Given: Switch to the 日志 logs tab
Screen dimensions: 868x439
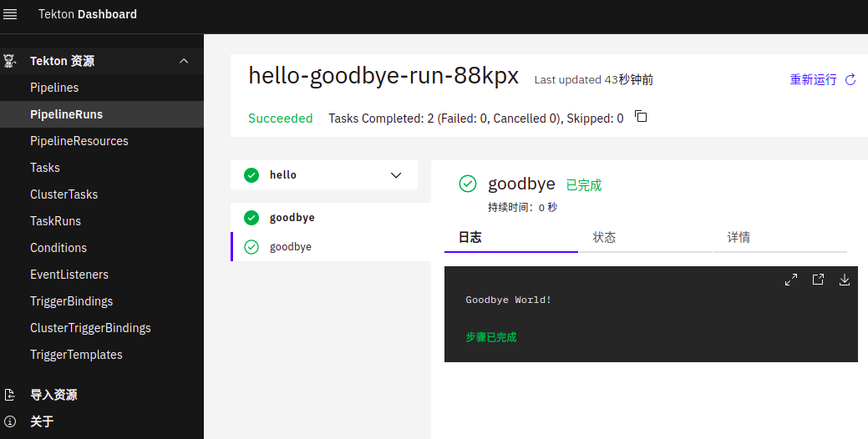Looking at the screenshot, I should click(511, 238).
